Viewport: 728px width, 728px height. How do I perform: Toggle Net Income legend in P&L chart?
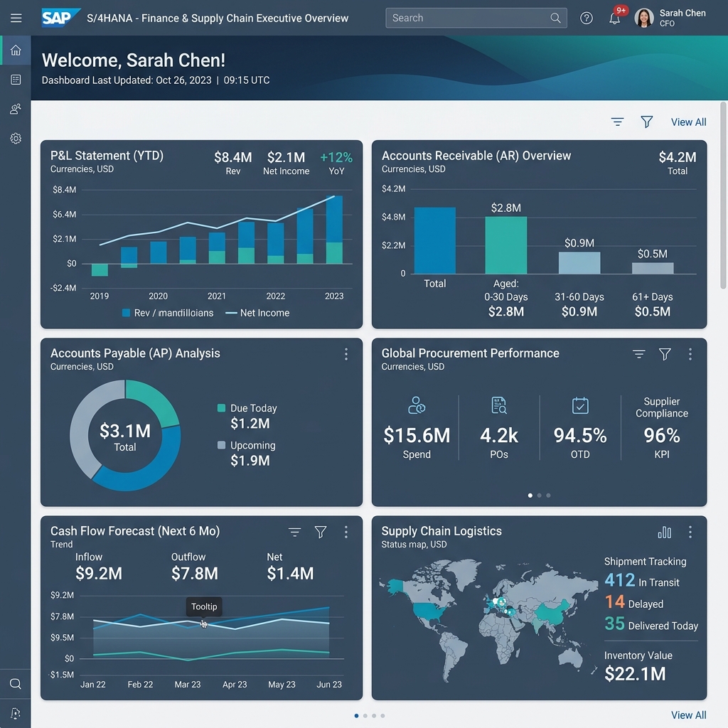pos(257,313)
